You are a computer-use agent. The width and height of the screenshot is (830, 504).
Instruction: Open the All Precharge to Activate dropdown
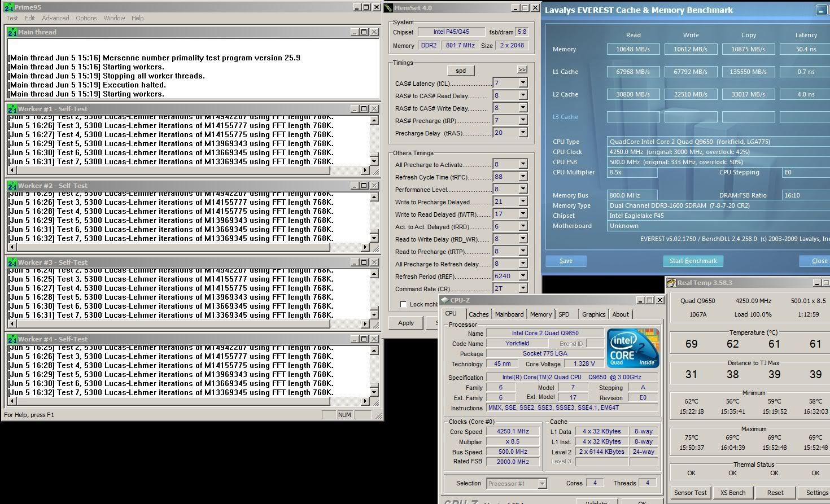pos(523,164)
